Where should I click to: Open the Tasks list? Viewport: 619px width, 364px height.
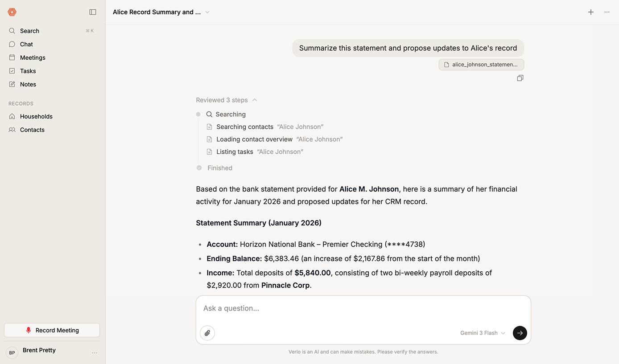point(28,71)
